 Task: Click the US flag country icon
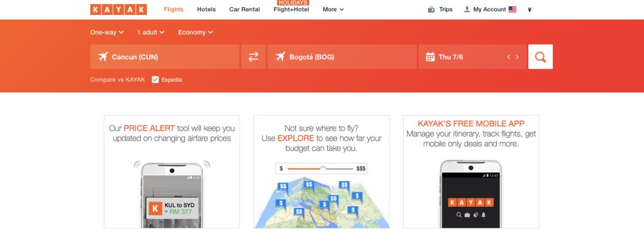pyautogui.click(x=512, y=10)
